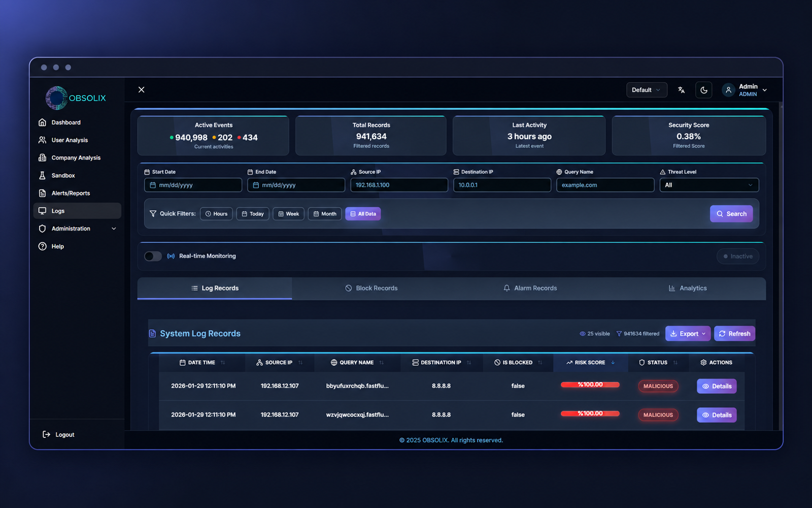
Task: Sort by Is Blocked column arrows
Action: coord(540,363)
